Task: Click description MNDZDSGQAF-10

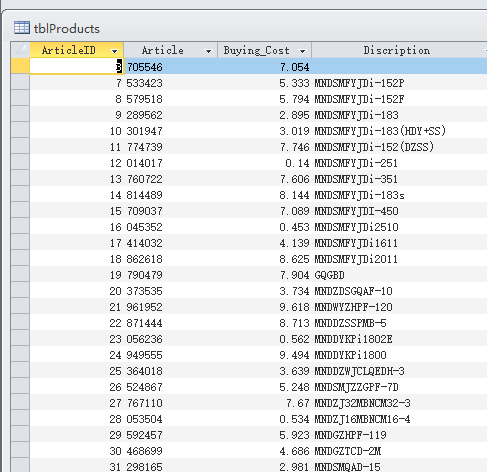Action: pos(353,291)
